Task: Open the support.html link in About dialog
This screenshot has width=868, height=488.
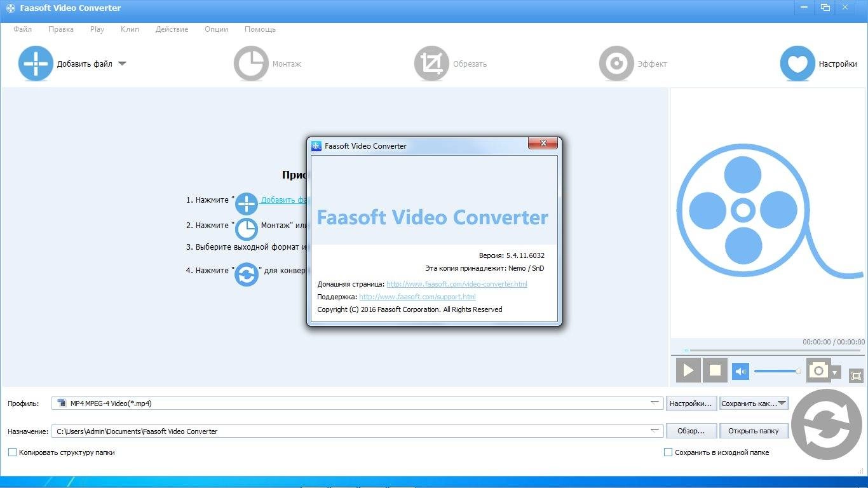Action: tap(417, 297)
